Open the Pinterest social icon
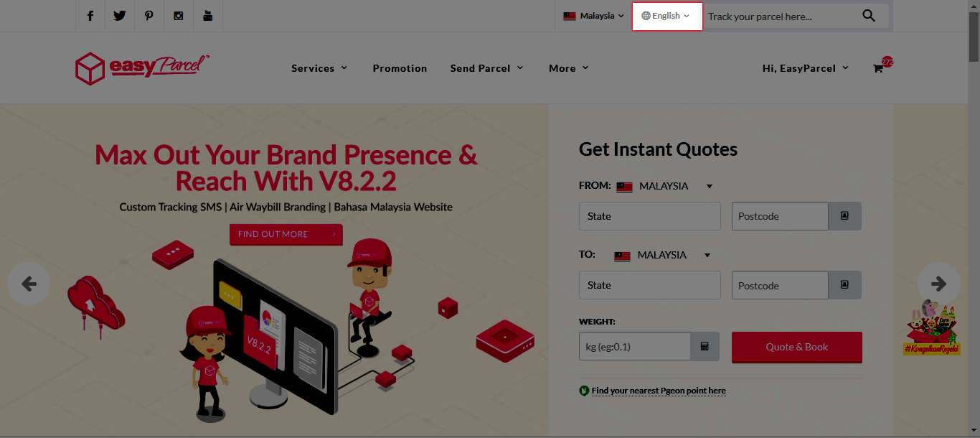 tap(149, 16)
